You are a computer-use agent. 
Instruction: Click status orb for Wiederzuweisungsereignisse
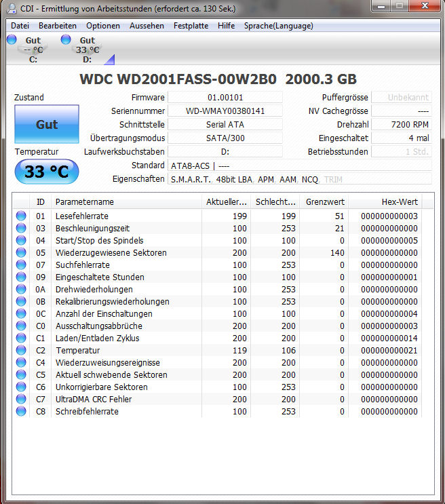click(x=21, y=362)
